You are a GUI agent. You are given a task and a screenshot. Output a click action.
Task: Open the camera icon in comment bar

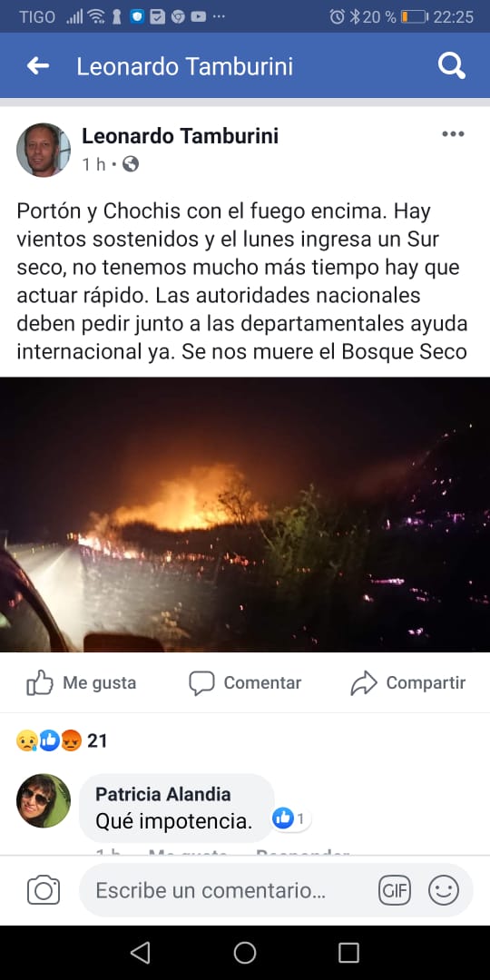coord(44,890)
